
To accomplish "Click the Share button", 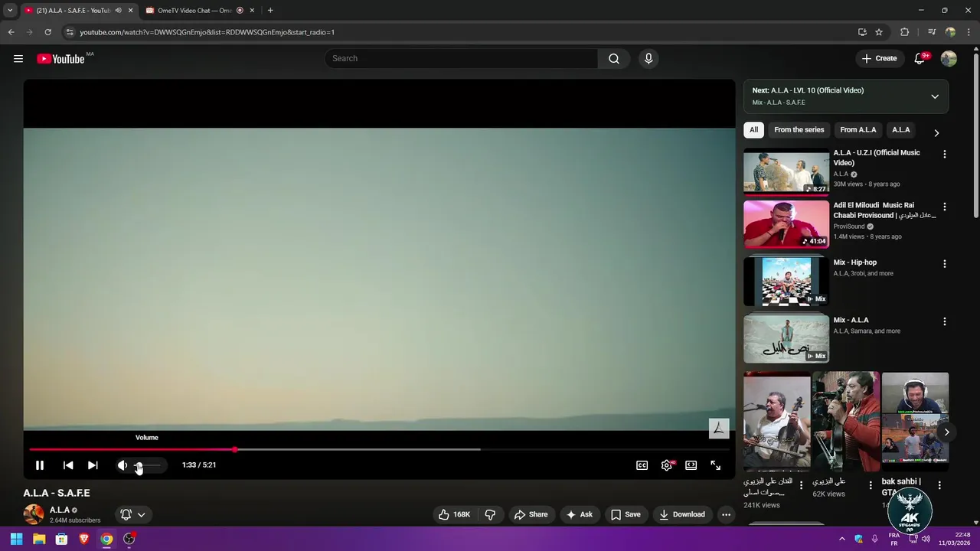I will coord(531,514).
